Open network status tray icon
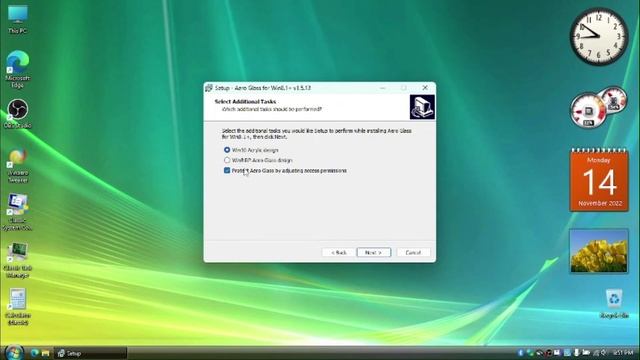The width and height of the screenshot is (640, 360). click(596, 353)
